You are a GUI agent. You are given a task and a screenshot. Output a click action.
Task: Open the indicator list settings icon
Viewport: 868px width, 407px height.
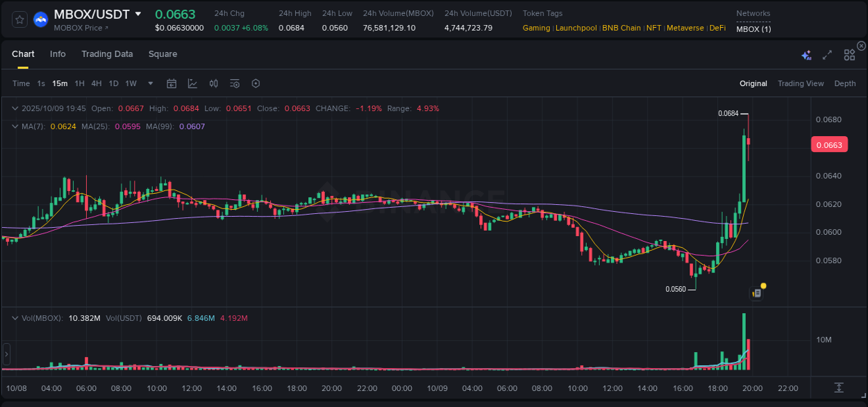click(234, 83)
